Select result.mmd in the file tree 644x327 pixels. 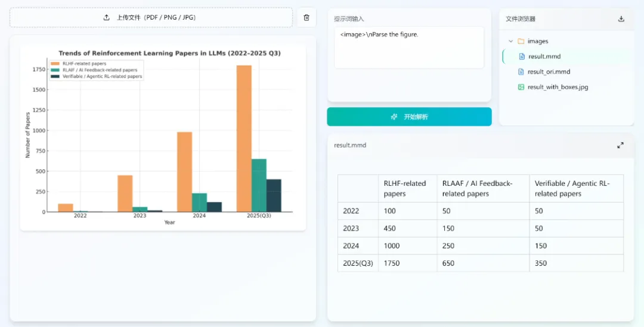coord(544,57)
